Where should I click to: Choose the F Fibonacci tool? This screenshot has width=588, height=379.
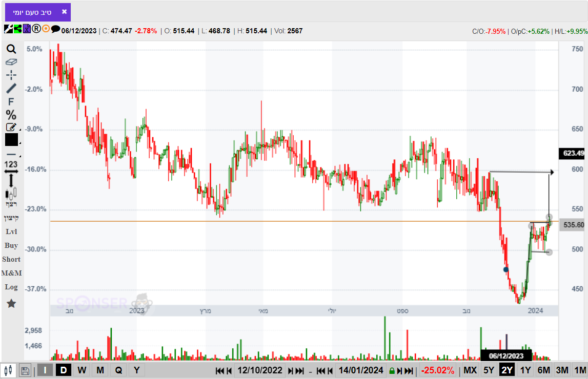pyautogui.click(x=11, y=101)
